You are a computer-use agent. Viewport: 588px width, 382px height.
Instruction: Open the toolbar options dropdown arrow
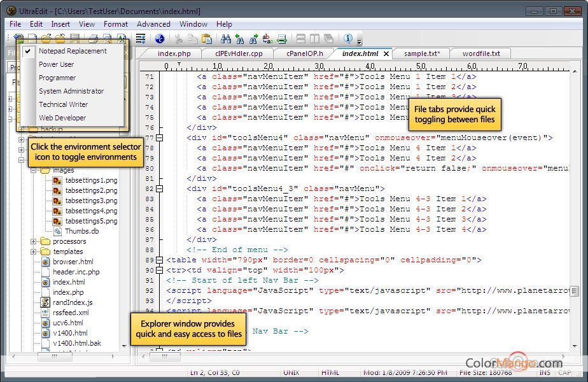coord(360,41)
